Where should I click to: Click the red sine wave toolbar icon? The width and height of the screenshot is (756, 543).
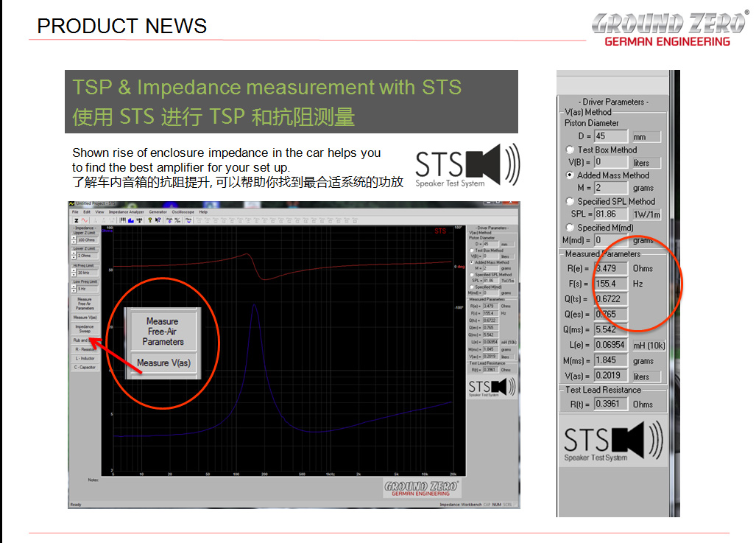click(85, 220)
